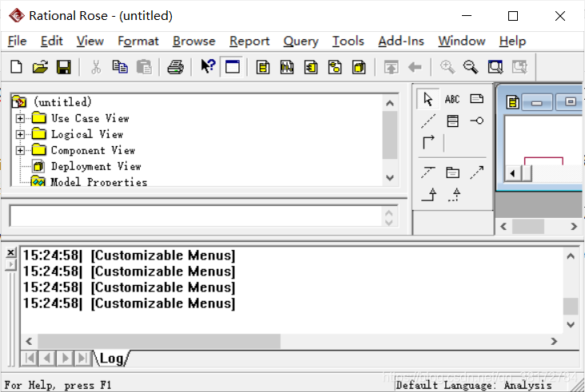
Task: Minimize the inner diagram window
Action: click(x=536, y=102)
